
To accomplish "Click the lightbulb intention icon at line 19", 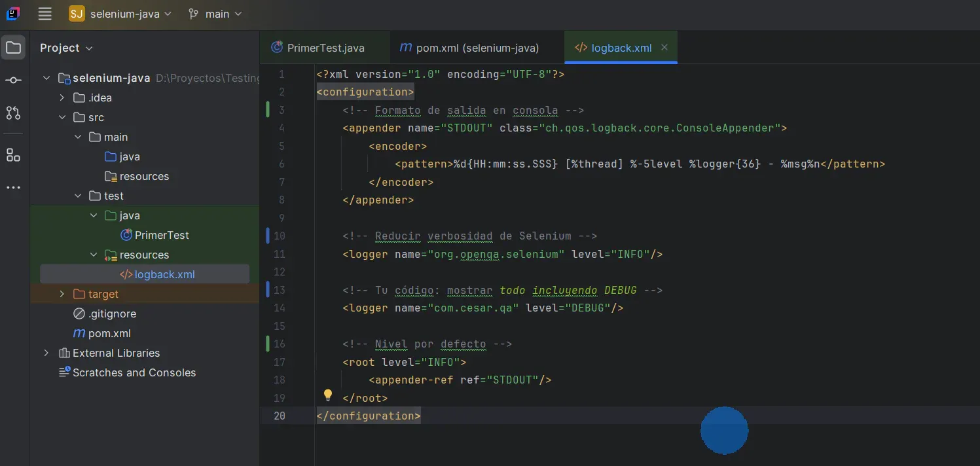I will 328,395.
